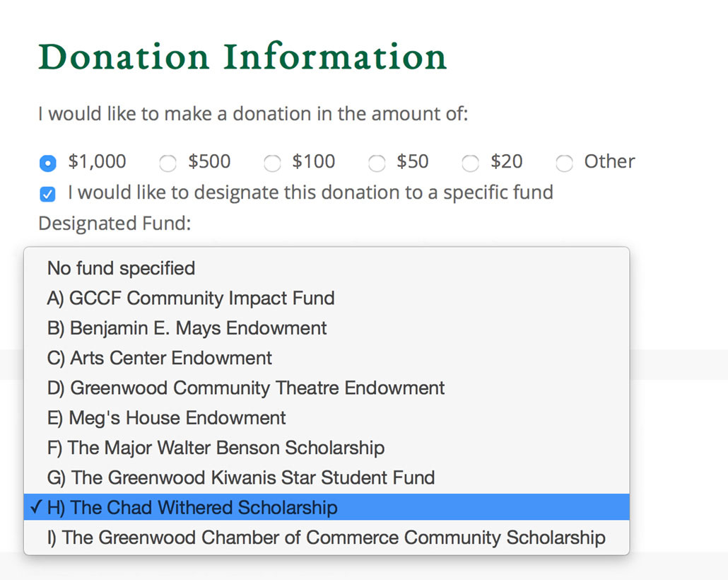Pick The Major Walter Benson Scholarship

pyautogui.click(x=327, y=448)
